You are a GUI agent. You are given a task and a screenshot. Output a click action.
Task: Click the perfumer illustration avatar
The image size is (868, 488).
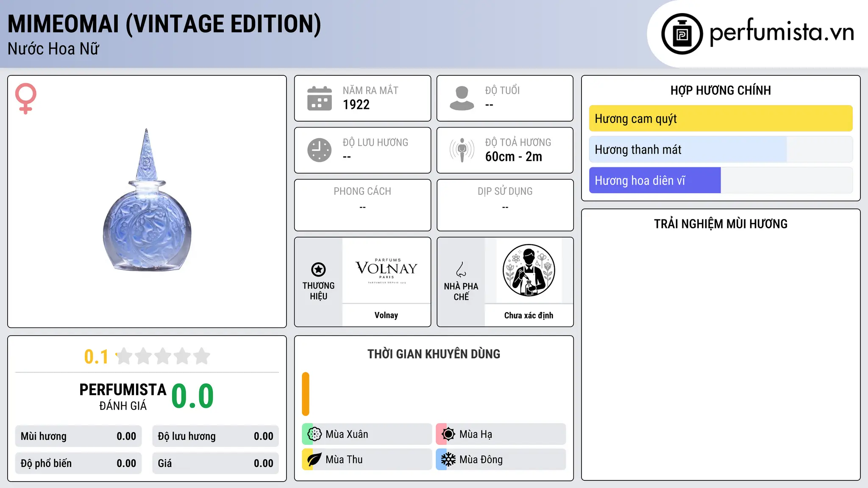529,270
